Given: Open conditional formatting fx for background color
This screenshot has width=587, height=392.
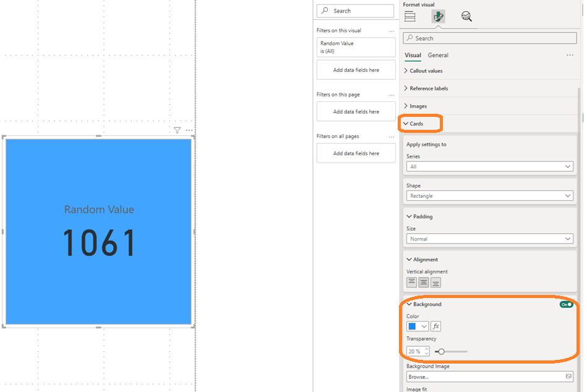Looking at the screenshot, I should [x=435, y=326].
